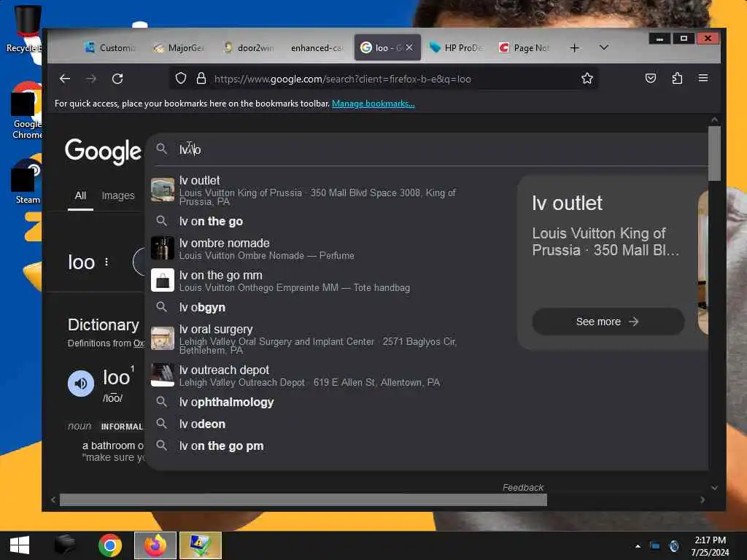Click the outreach depot thumbnail

163,376
